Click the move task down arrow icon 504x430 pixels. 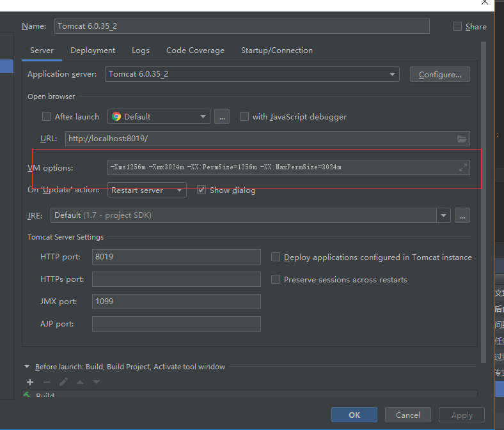97,382
